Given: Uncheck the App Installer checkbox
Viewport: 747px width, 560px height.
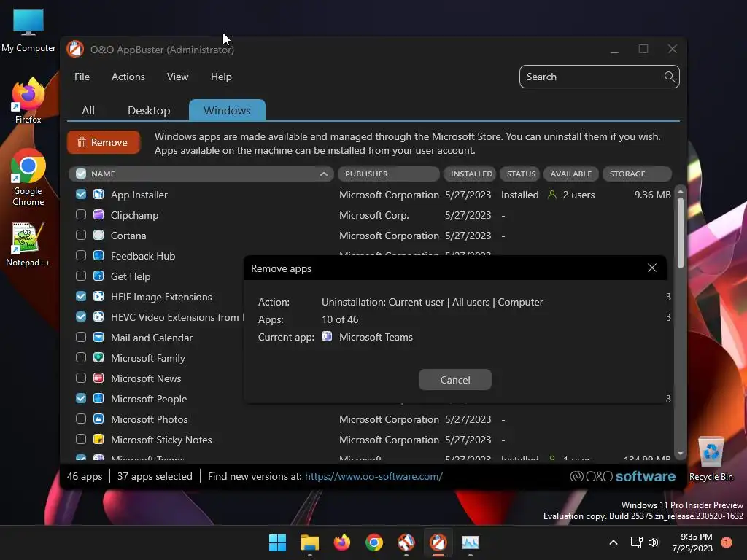Looking at the screenshot, I should click(x=81, y=194).
